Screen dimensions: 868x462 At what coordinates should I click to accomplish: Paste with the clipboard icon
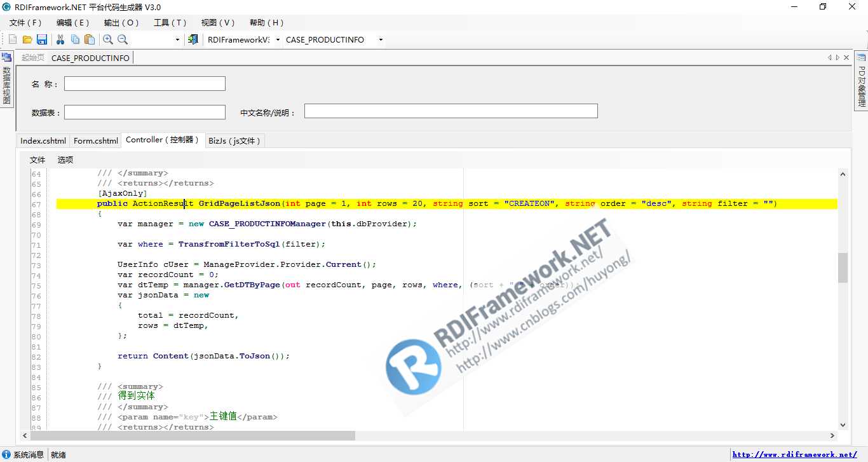(x=90, y=39)
